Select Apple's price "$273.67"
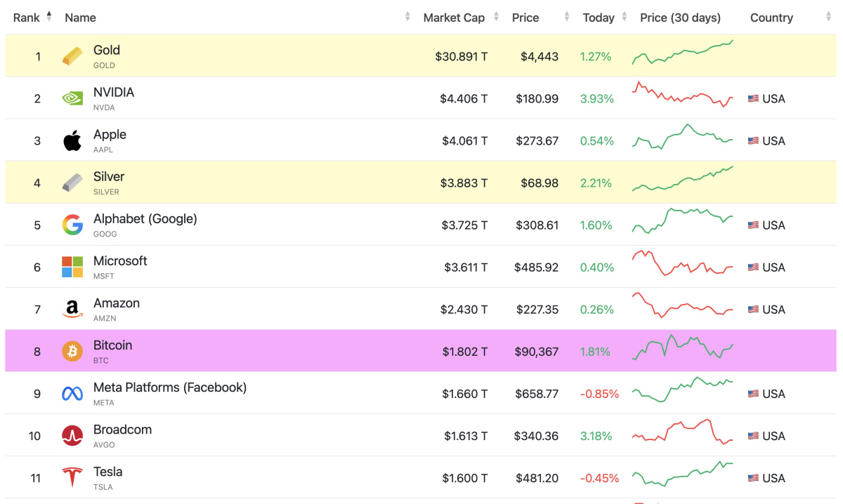 pos(537,141)
